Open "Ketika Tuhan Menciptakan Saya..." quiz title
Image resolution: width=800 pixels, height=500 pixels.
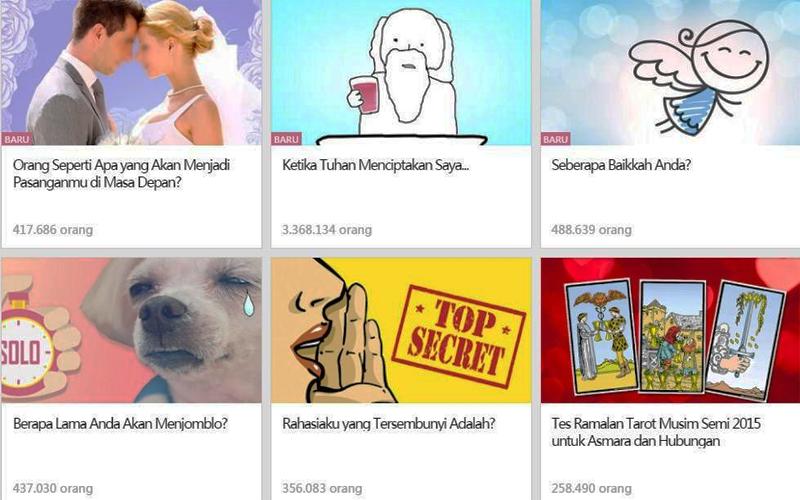pos(376,165)
